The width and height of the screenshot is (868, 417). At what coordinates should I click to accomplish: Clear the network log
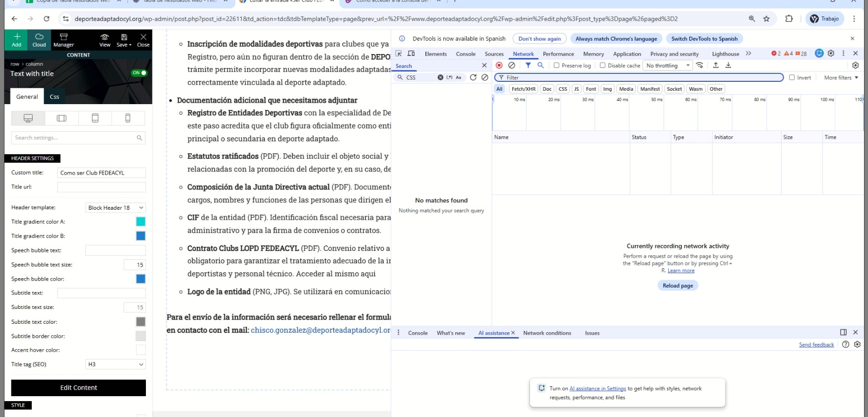[512, 65]
